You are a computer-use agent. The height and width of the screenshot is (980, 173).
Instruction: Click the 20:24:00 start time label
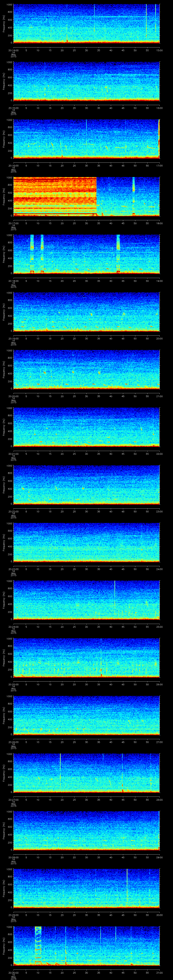tap(13, 627)
